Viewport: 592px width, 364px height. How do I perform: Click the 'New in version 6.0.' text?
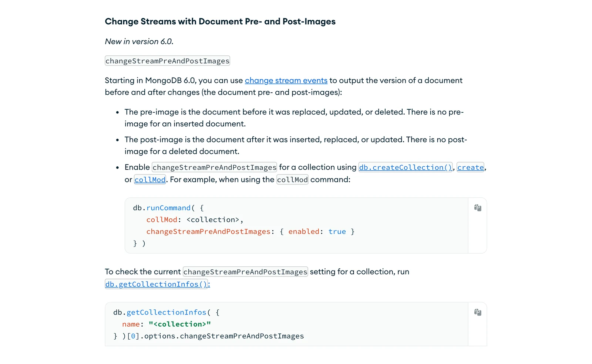(139, 41)
